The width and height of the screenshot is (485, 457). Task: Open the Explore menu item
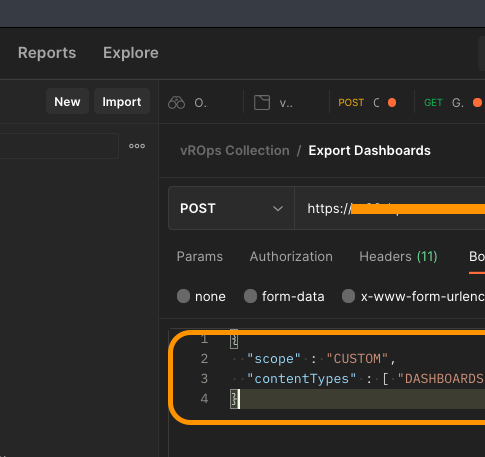(131, 53)
